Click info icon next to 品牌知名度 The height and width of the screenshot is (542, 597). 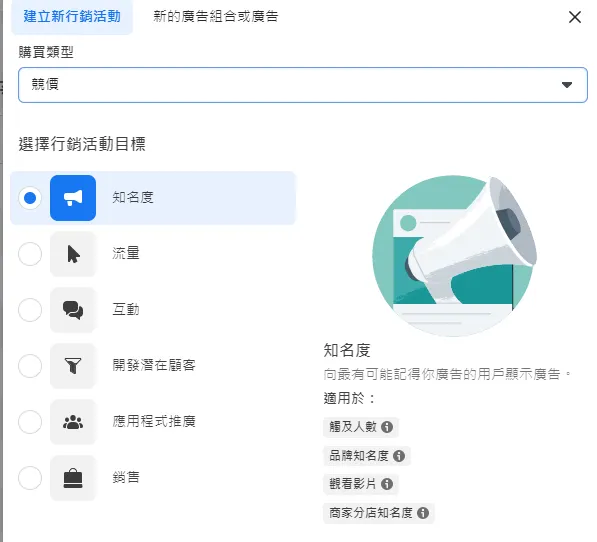coord(399,456)
